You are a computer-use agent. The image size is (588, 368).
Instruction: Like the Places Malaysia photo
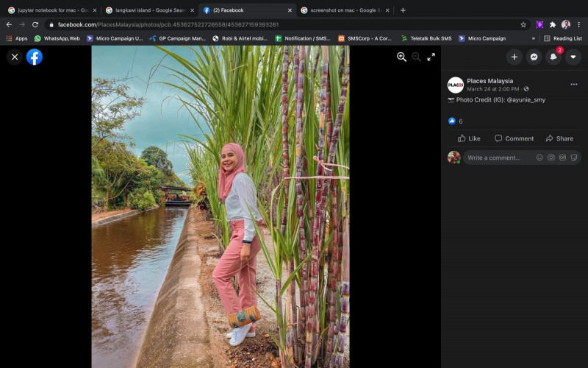click(x=469, y=138)
